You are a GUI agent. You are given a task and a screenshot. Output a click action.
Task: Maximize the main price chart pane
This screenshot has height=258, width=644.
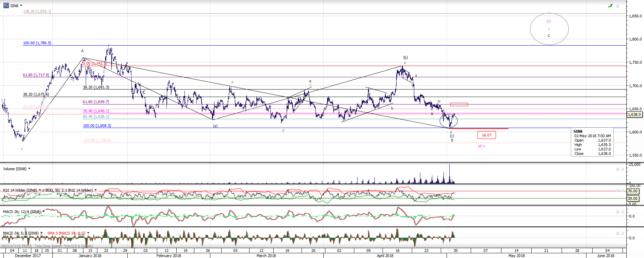click(x=617, y=6)
